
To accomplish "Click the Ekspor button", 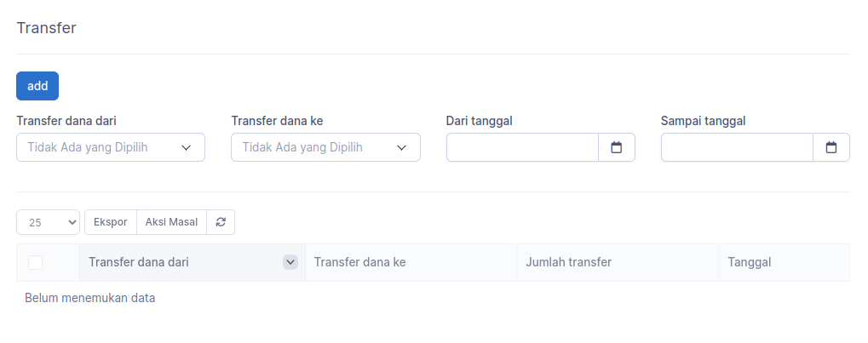I will (111, 222).
